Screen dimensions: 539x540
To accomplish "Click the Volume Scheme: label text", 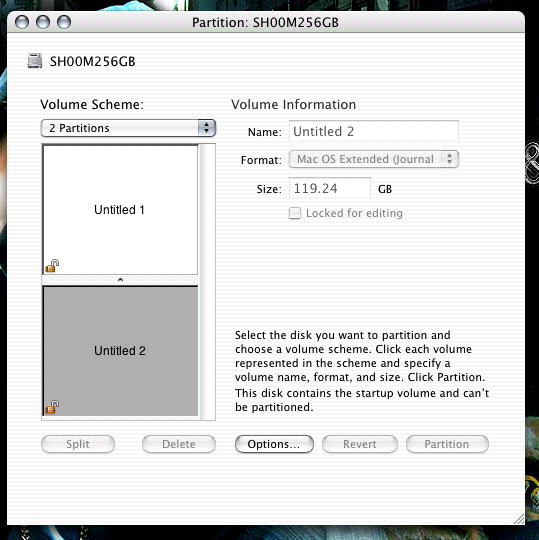I will click(x=92, y=104).
